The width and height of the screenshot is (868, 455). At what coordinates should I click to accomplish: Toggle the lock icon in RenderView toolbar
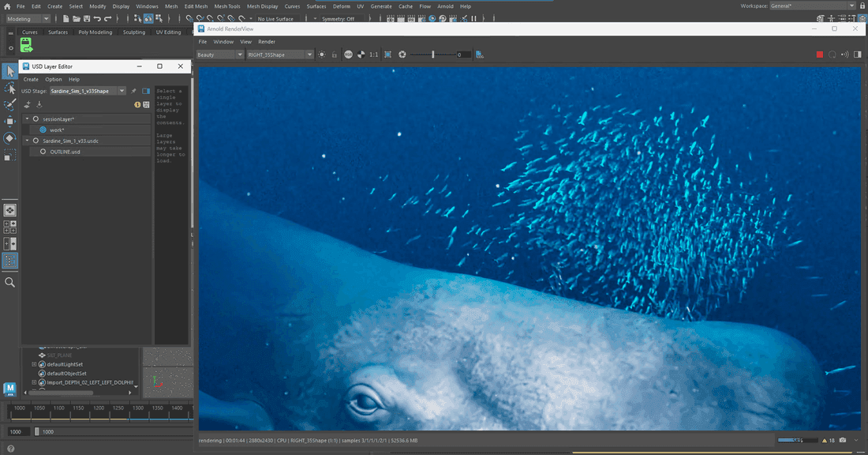coord(335,55)
